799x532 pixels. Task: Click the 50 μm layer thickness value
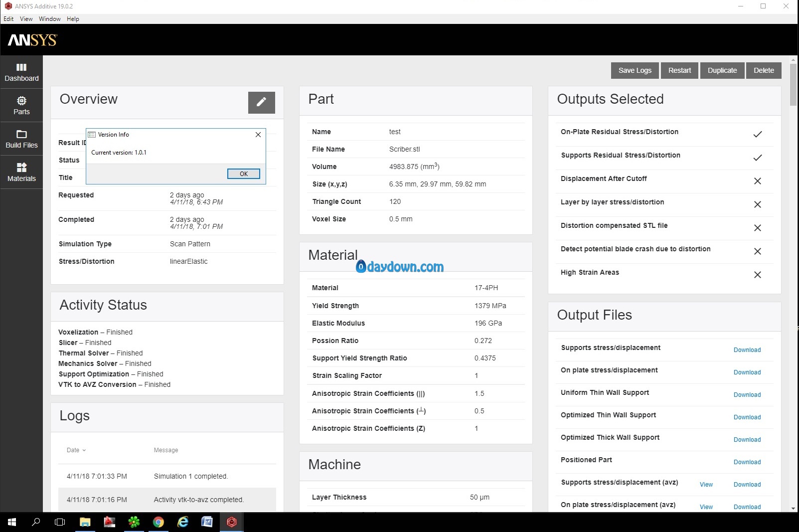[x=479, y=497]
